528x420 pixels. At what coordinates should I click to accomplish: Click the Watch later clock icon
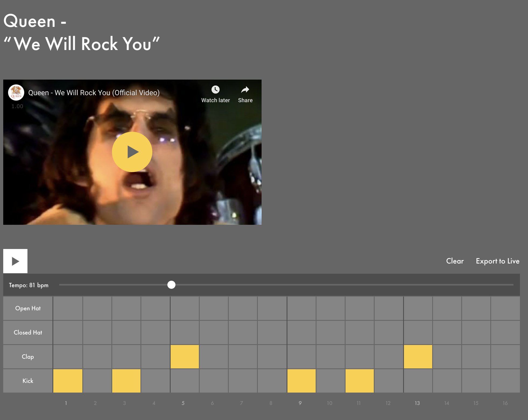click(215, 90)
